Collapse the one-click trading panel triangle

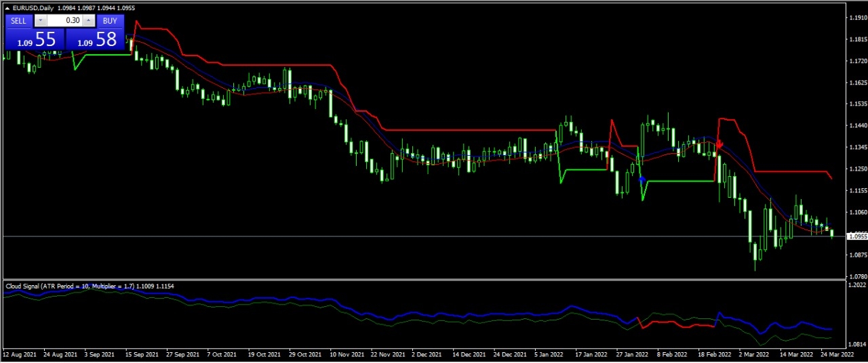pyautogui.click(x=7, y=8)
